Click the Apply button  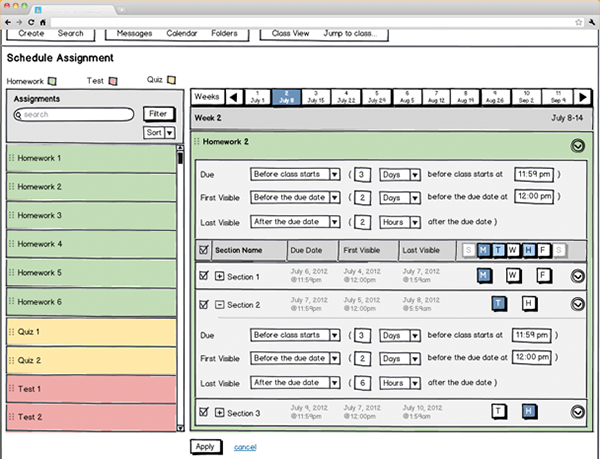pos(205,446)
